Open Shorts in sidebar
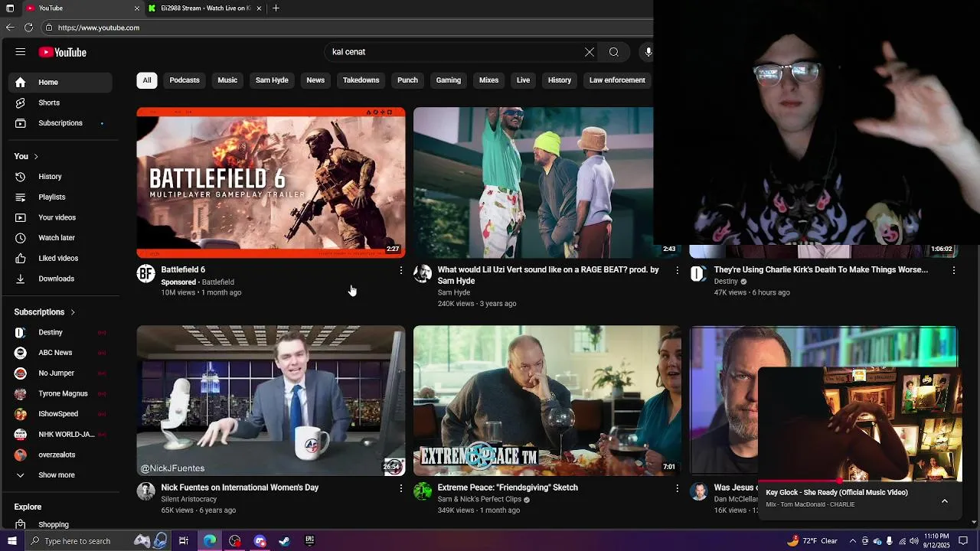 click(x=60, y=103)
